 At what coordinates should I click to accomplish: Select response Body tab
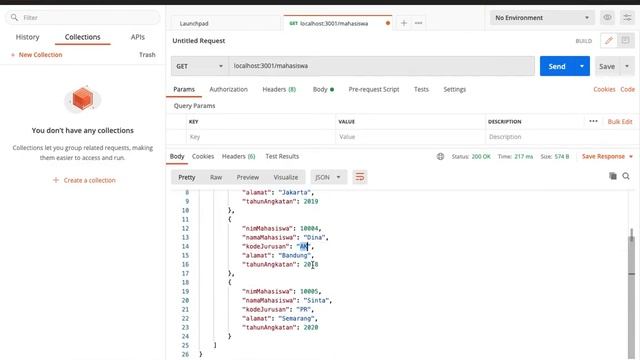point(177,156)
